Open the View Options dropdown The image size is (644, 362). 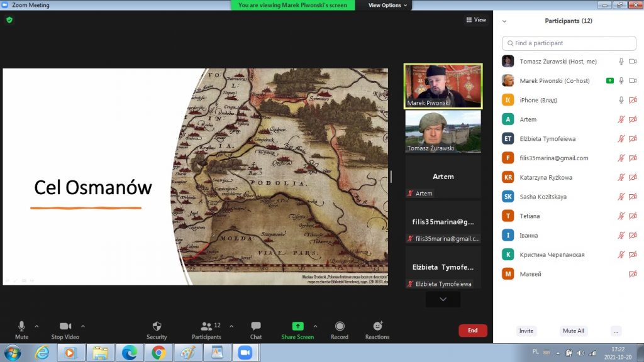click(x=387, y=5)
